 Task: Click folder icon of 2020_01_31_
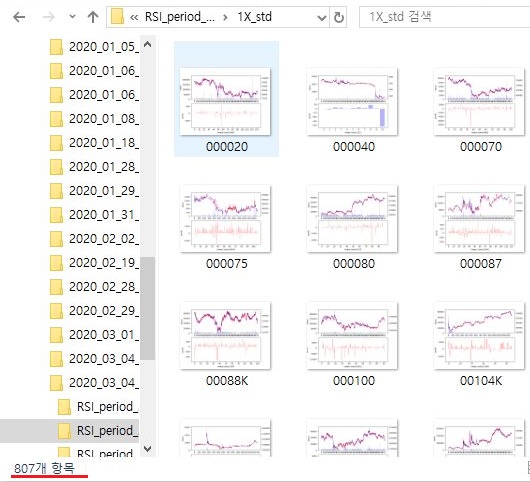click(56, 215)
